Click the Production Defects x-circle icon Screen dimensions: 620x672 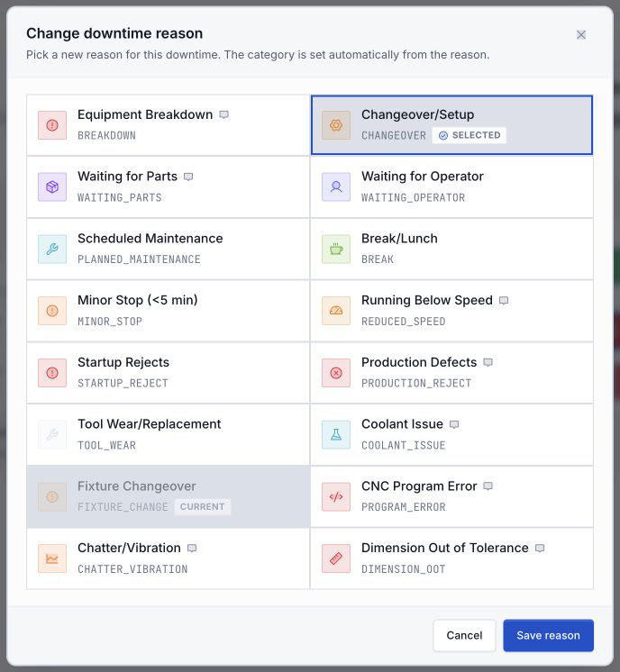(336, 373)
